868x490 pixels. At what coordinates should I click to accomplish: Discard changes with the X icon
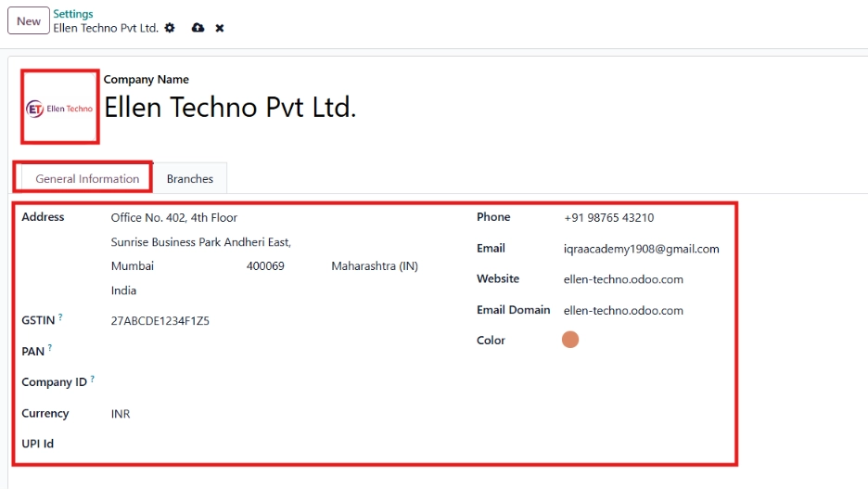pos(220,28)
